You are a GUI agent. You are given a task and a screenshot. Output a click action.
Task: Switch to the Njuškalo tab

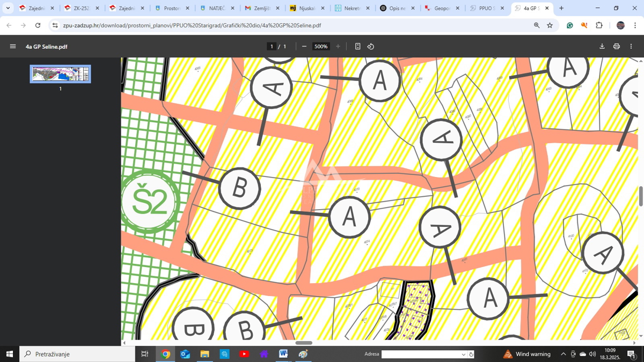coord(307,8)
